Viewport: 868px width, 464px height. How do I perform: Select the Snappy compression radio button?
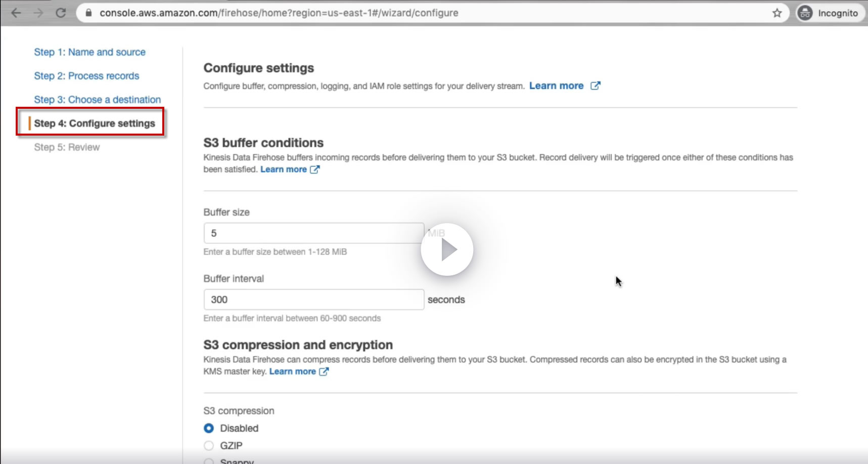[209, 460]
